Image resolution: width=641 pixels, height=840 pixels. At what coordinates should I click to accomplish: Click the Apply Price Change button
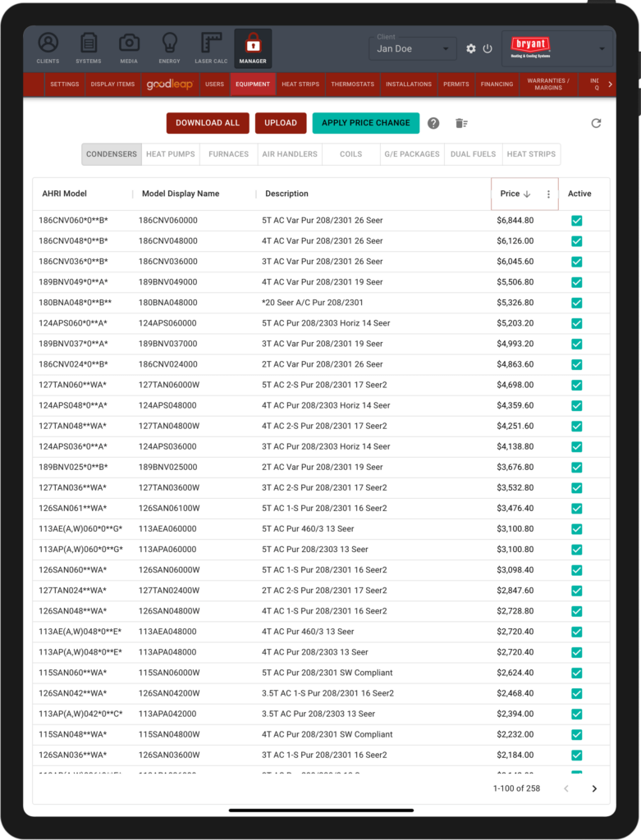[x=365, y=123]
